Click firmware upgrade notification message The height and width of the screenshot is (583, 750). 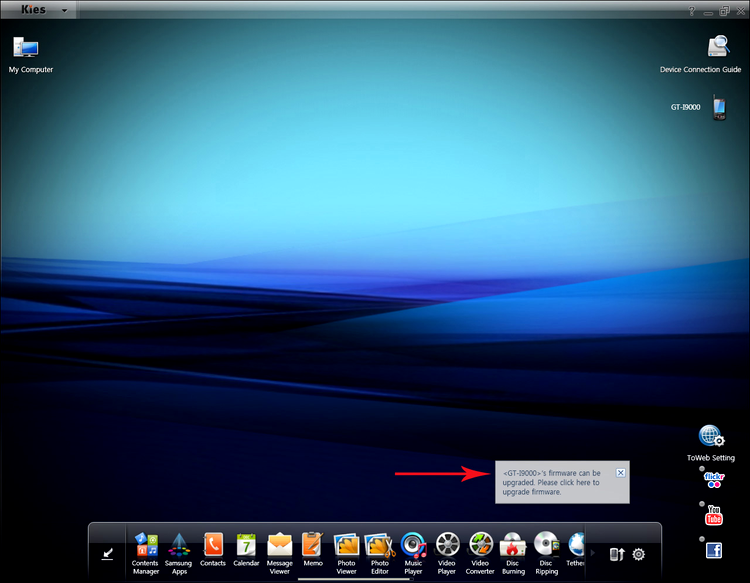551,482
